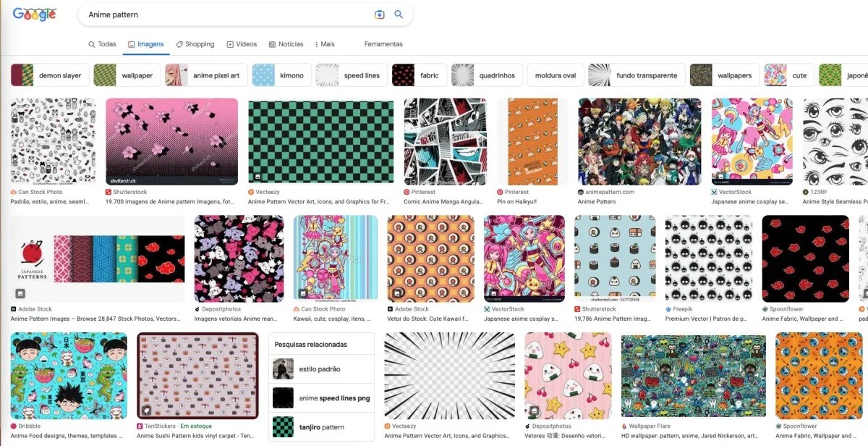Click related search anime speed lines png
This screenshot has width=868, height=446.
pyautogui.click(x=321, y=398)
